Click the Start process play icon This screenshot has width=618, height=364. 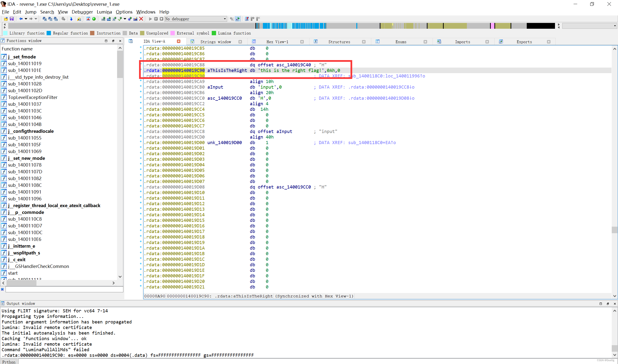[150, 19]
